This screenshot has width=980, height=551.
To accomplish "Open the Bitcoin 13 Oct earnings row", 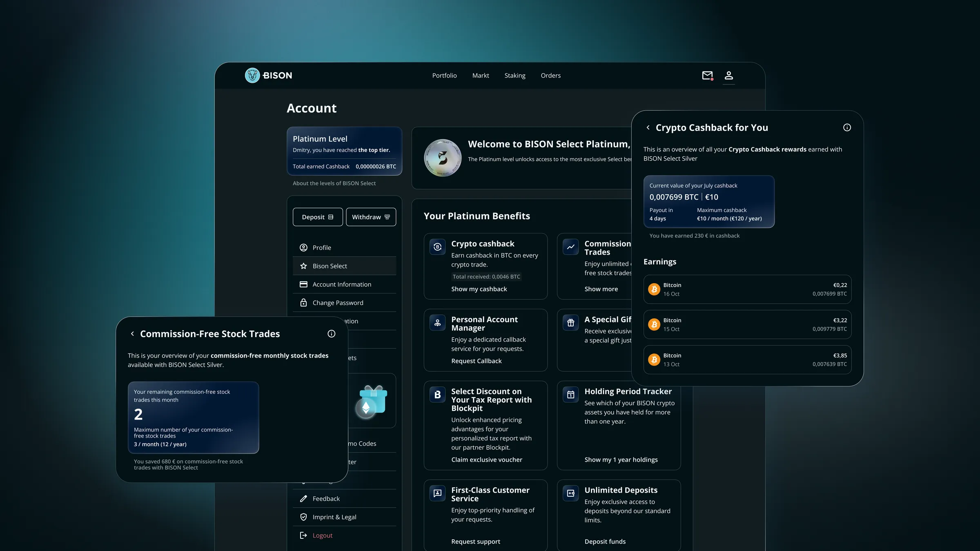I will [747, 360].
